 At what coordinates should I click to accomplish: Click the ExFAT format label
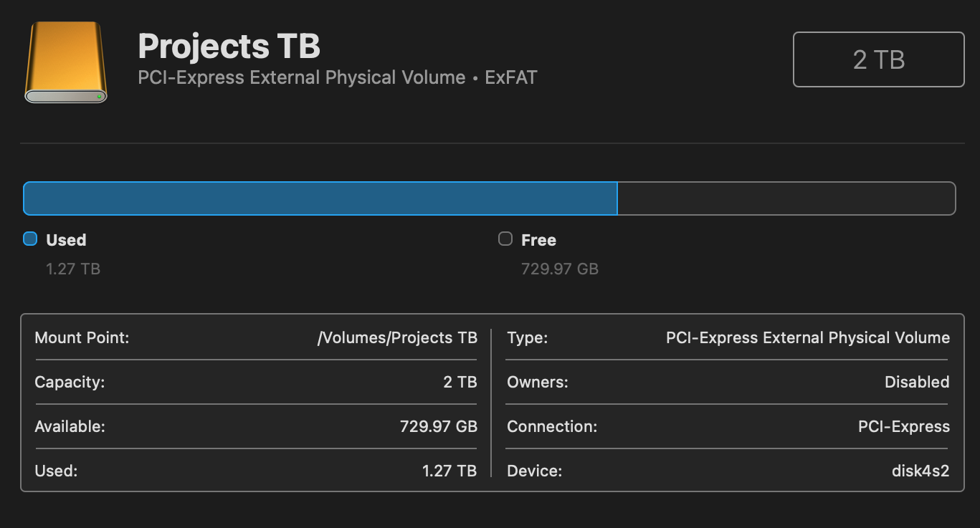click(510, 77)
